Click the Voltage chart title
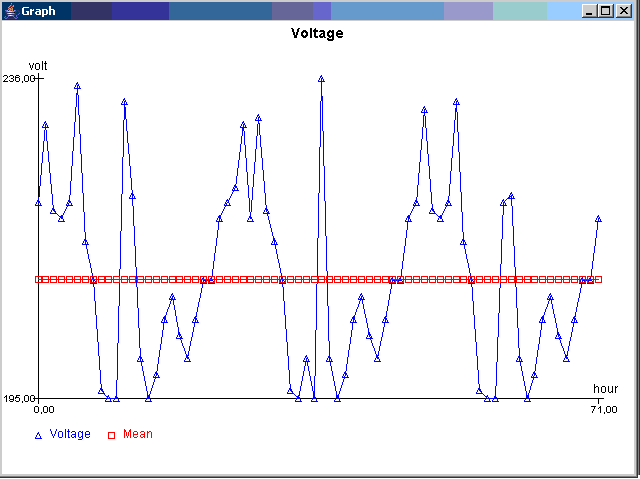The image size is (640, 479). click(x=317, y=33)
